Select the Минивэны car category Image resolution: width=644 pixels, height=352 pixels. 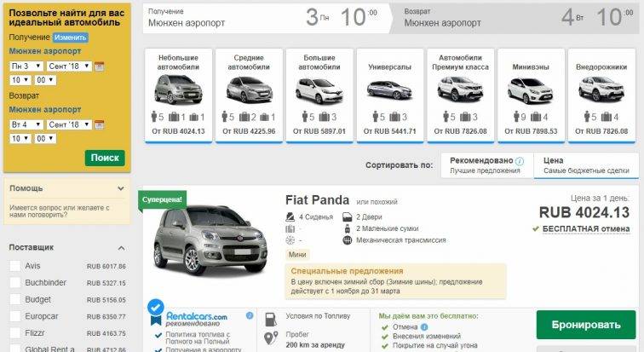click(531, 95)
